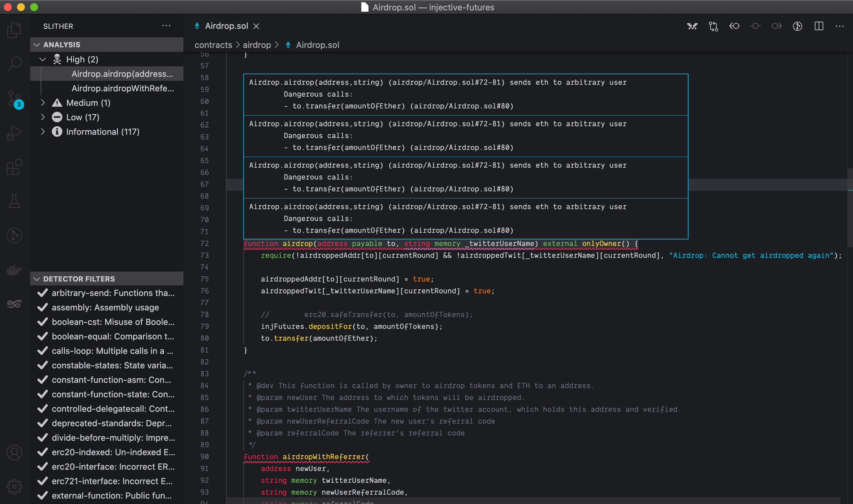Click the airdrop folder breadcrumb
The width and height of the screenshot is (853, 504).
(257, 45)
